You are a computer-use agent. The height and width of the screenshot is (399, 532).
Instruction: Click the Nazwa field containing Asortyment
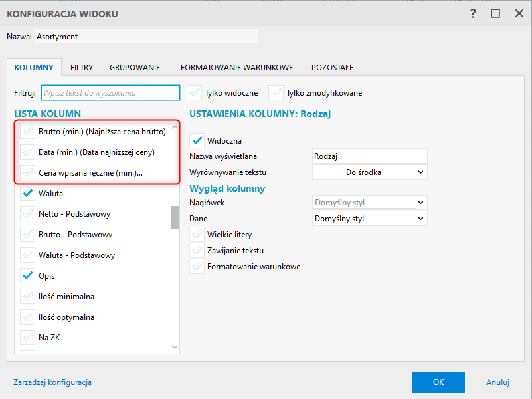(x=146, y=37)
